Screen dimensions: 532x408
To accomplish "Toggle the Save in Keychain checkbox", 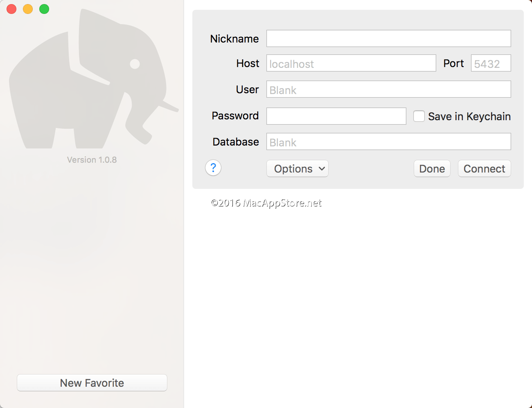I will (x=419, y=116).
